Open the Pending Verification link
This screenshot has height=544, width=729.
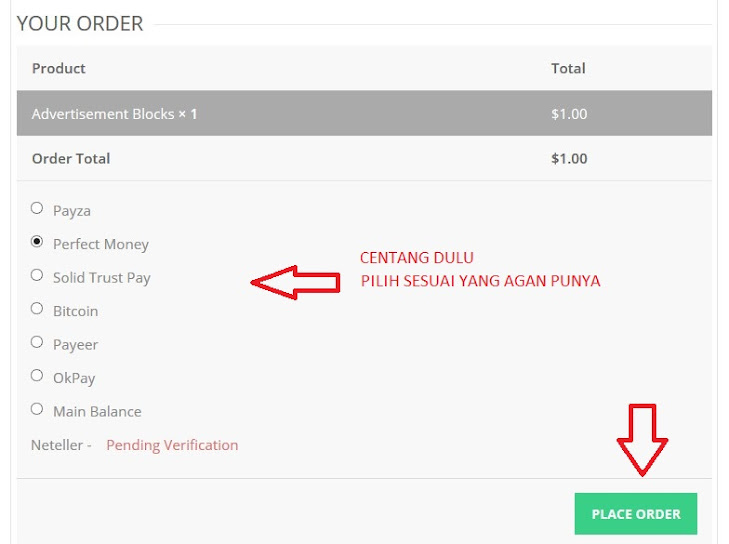click(x=172, y=445)
